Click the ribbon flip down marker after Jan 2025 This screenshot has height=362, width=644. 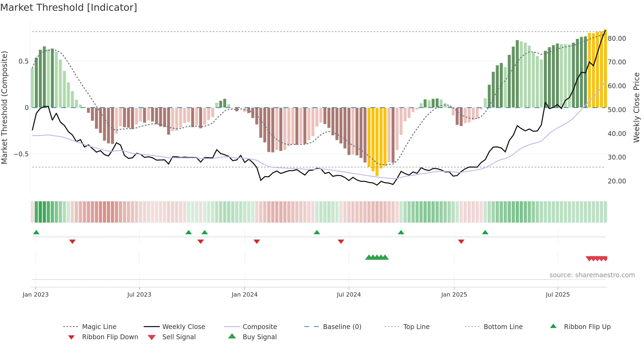(x=461, y=242)
